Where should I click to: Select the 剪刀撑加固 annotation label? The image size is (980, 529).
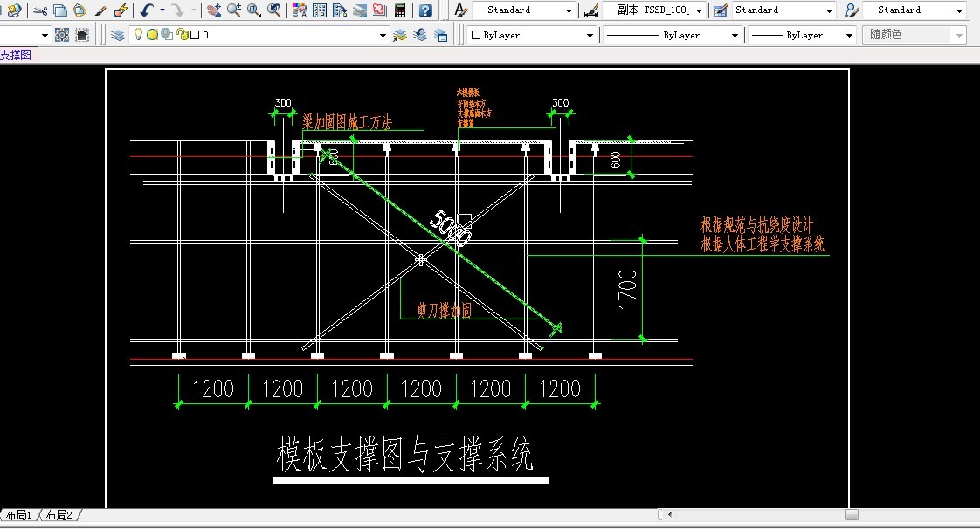(445, 311)
